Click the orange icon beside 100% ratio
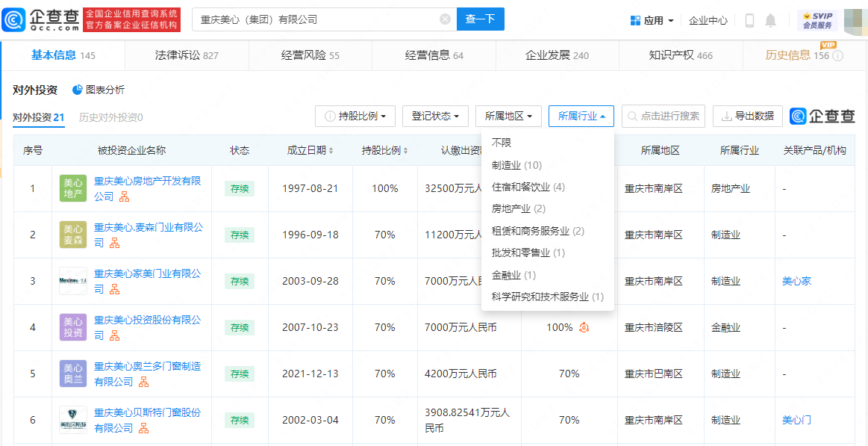Screen dimensions: 868x446 tap(584, 327)
